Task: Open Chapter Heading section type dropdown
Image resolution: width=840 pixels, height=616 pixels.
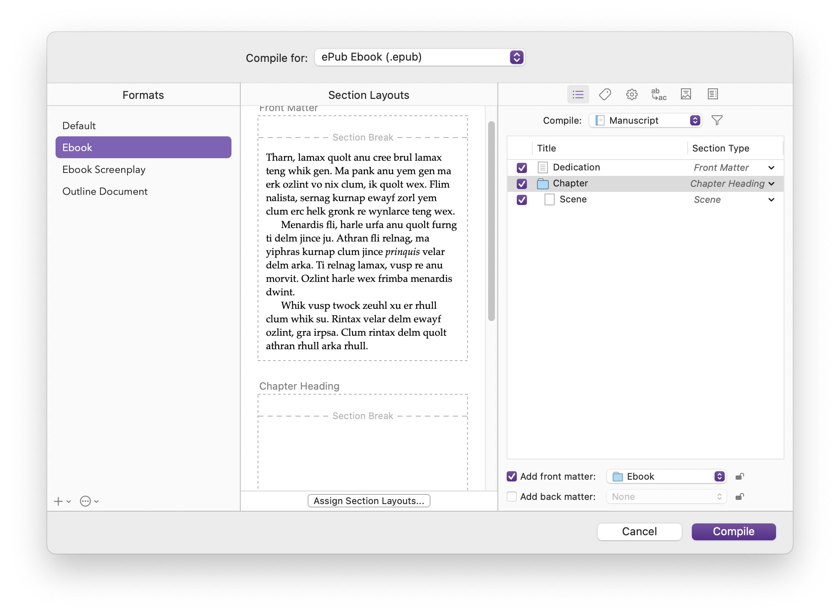Action: pos(732,184)
